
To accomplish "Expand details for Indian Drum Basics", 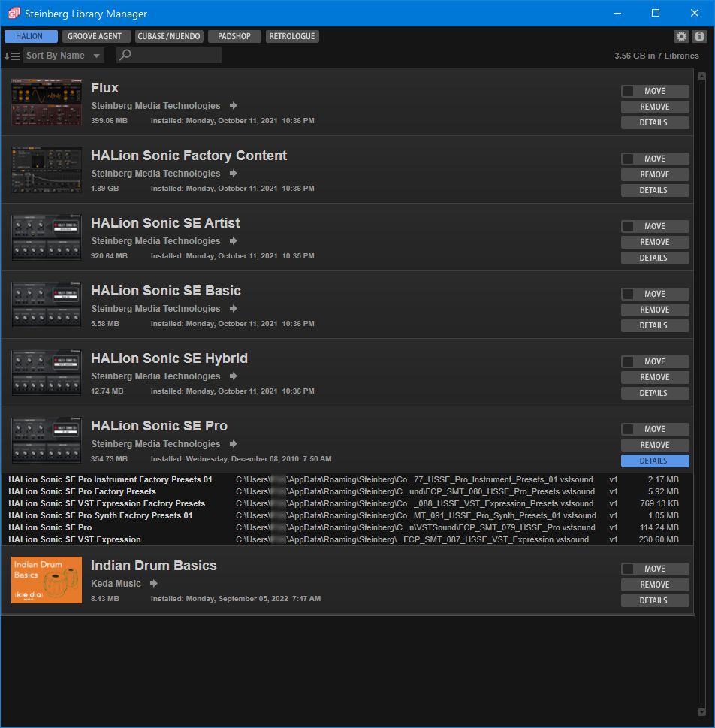I will click(655, 601).
